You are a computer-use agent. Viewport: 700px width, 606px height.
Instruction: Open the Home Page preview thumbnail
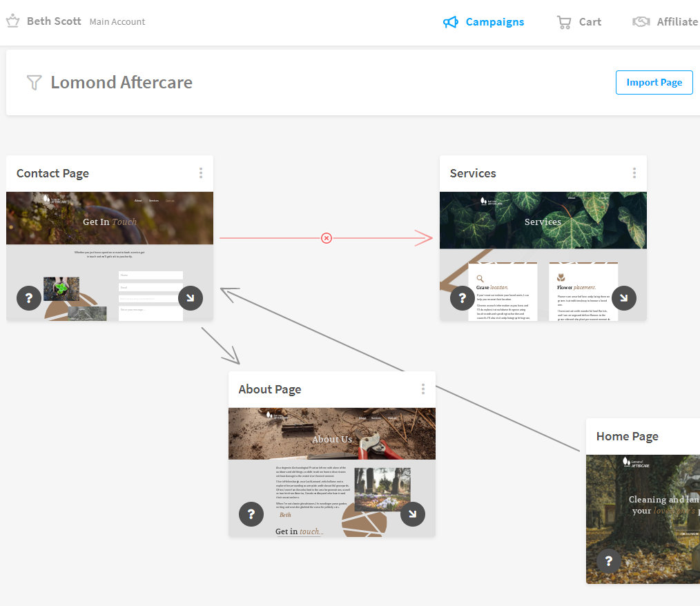click(x=643, y=519)
